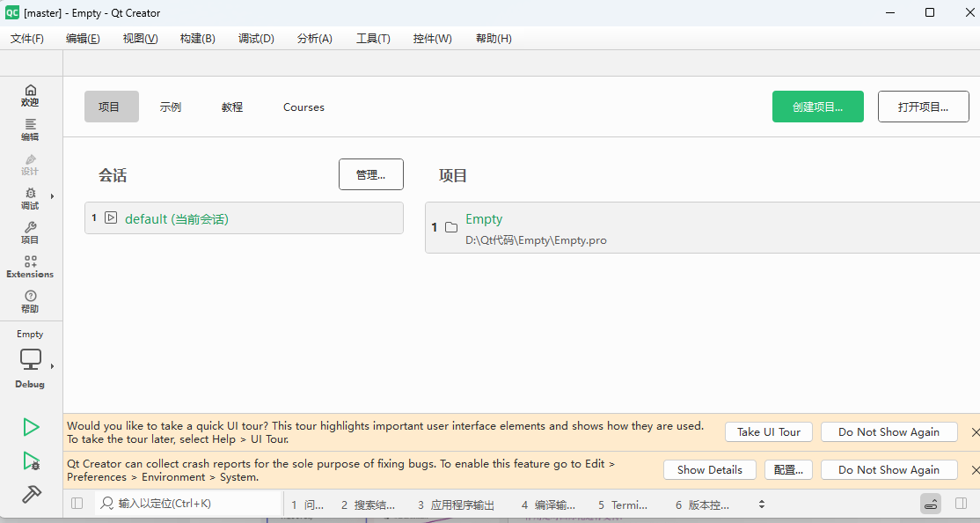Switch to Debug (调试) mode
The image size is (980, 523).
pos(30,199)
